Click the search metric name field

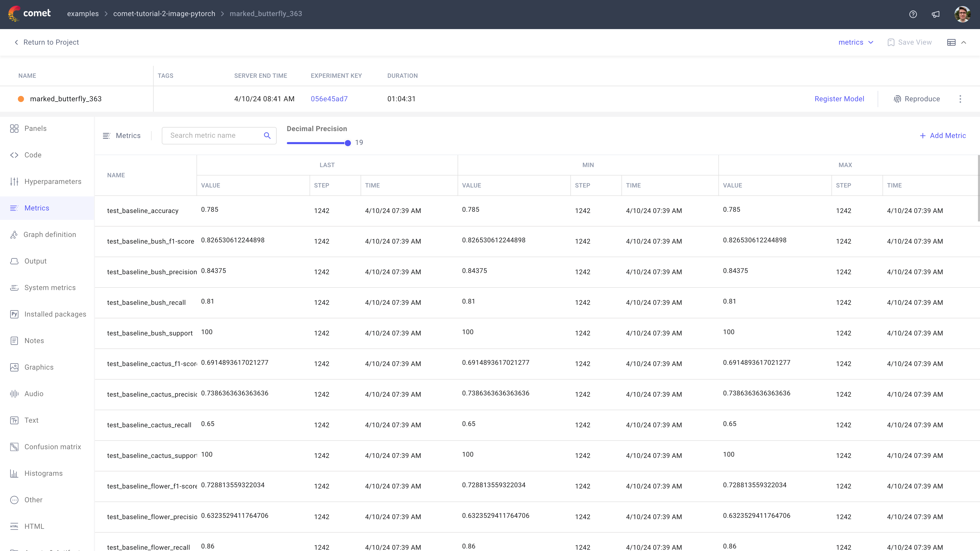213,135
